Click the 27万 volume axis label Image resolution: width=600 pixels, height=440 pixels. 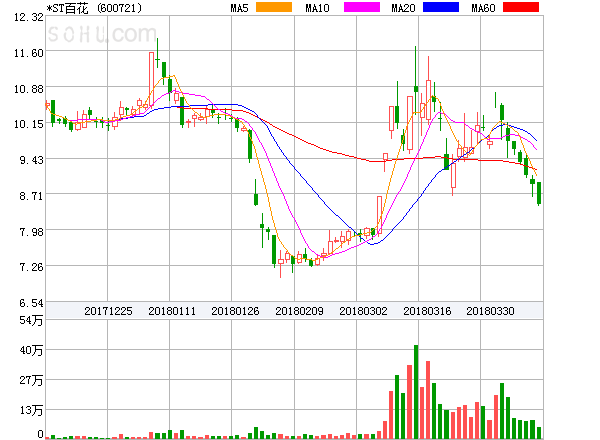(31, 380)
